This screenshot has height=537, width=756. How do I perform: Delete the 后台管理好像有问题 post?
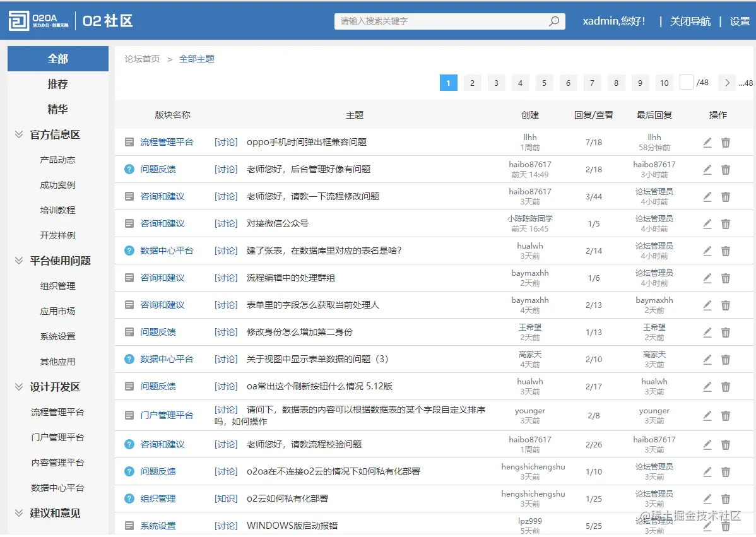click(x=726, y=169)
